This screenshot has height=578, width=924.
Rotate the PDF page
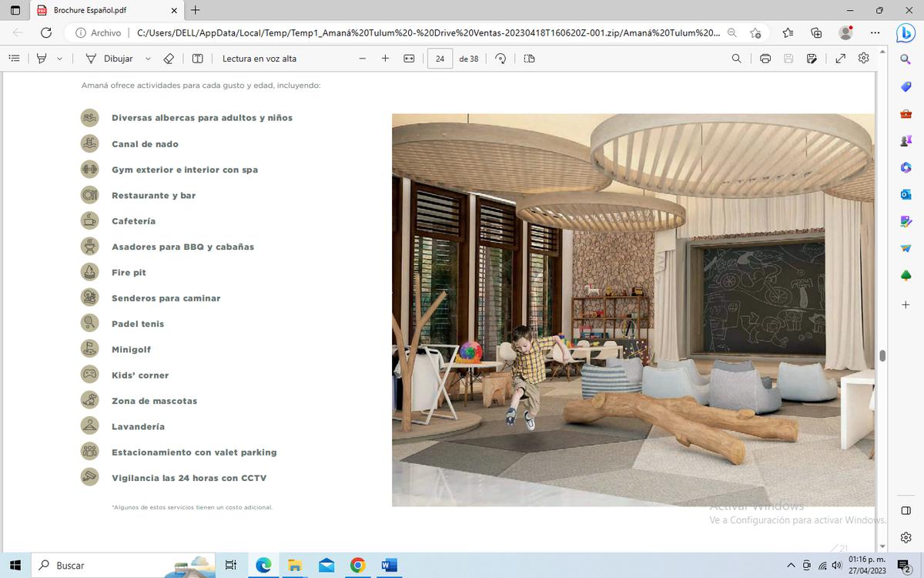[x=500, y=59]
